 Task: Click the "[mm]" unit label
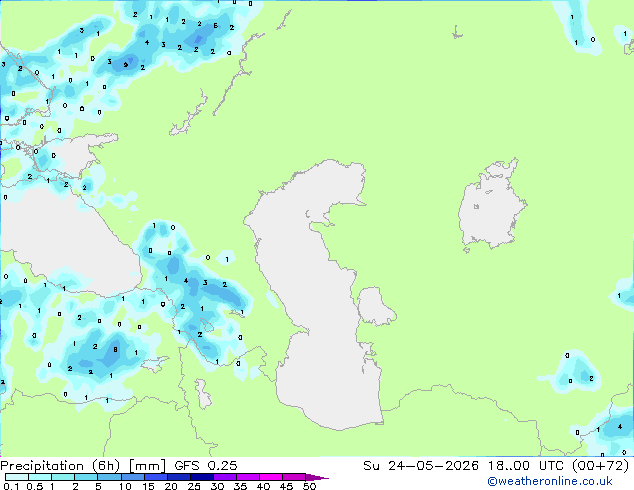coord(147,466)
